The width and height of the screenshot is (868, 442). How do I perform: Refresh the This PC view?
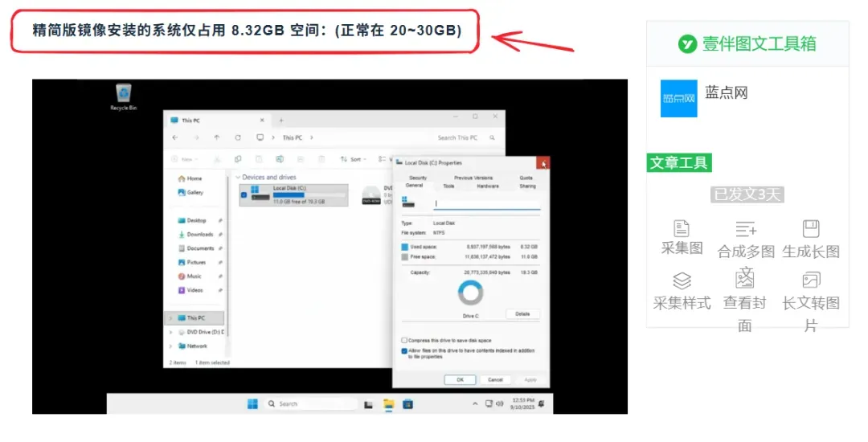[x=237, y=137]
